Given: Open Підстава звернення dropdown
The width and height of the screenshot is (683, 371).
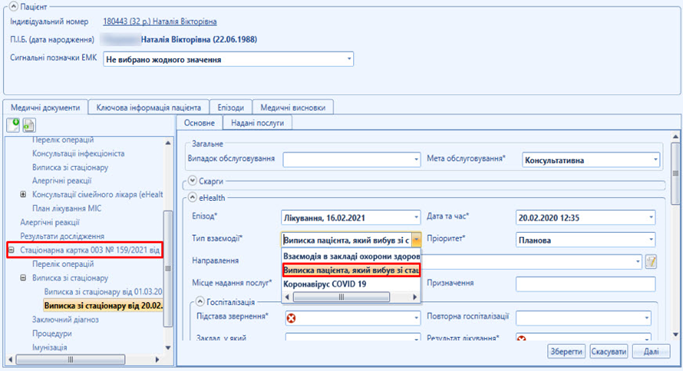Looking at the screenshot, I should (x=416, y=318).
